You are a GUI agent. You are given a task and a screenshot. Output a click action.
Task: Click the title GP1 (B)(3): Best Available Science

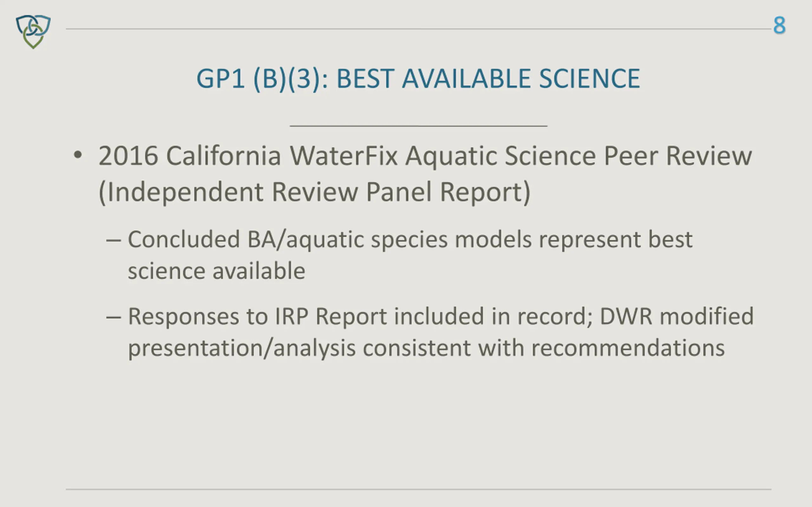click(x=418, y=79)
